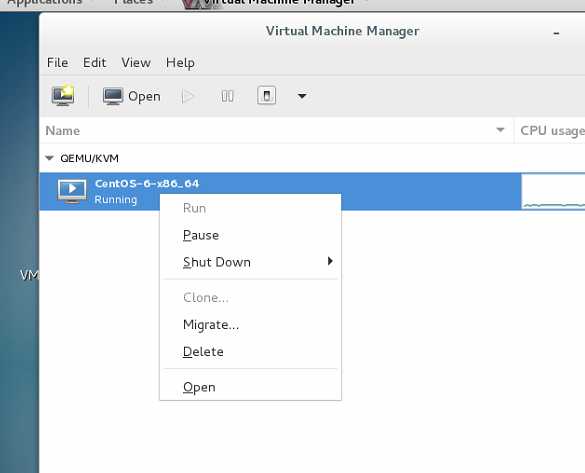Click the Running status text
The width and height of the screenshot is (585, 473).
tap(116, 200)
